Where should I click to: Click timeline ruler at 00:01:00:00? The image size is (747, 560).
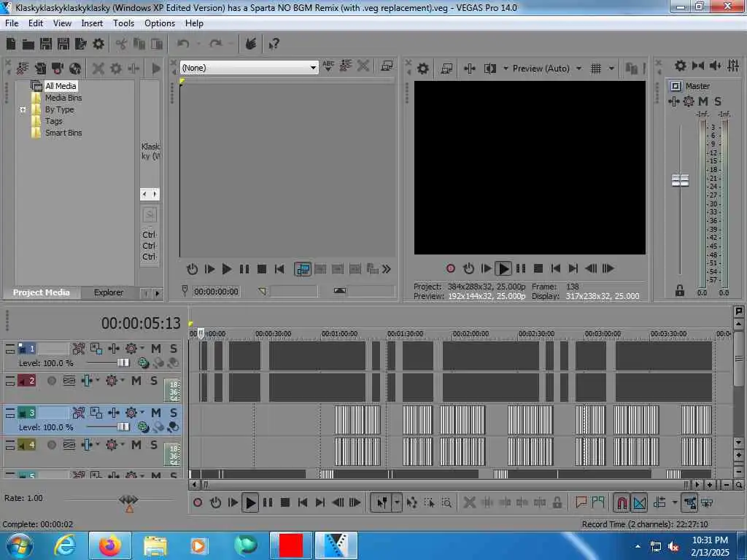coord(338,334)
